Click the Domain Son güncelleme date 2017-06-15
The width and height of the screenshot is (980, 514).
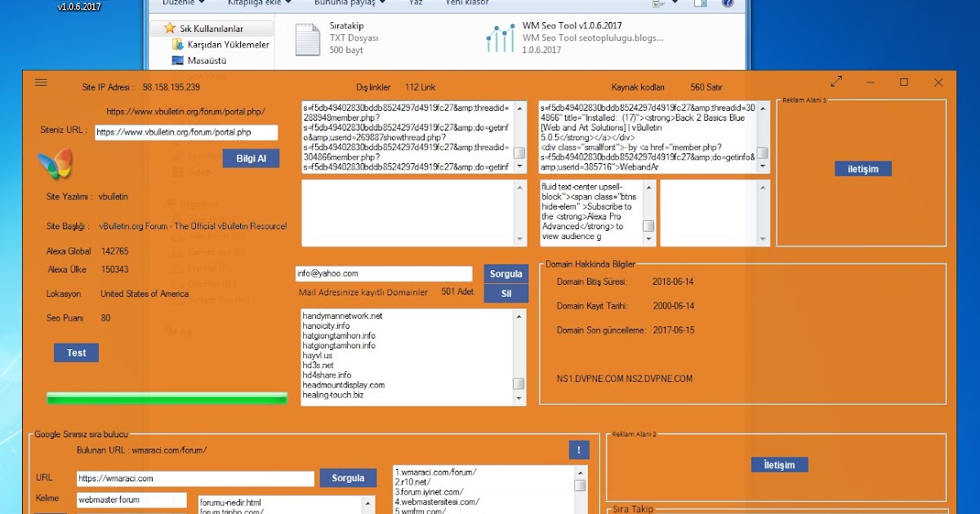coord(673,330)
